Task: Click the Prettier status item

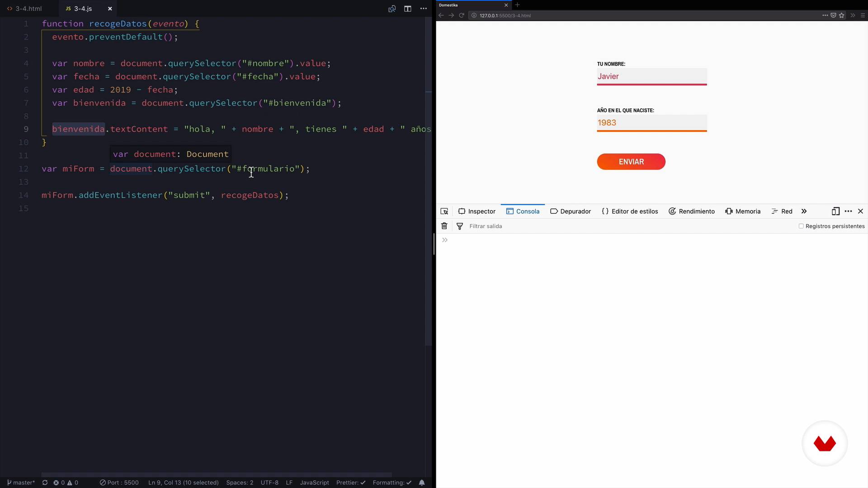Action: click(x=351, y=483)
